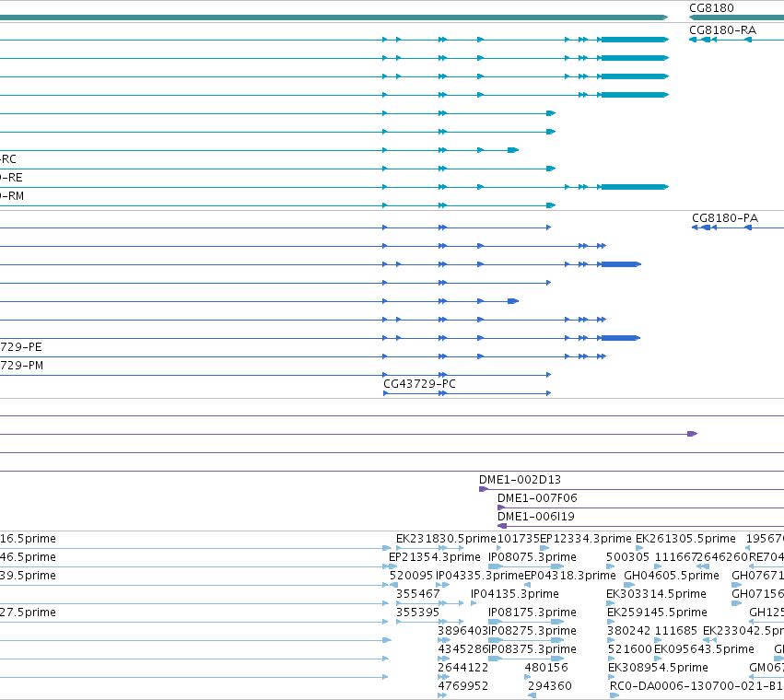Click the glyph beneath GH04605.5prime label

point(629,585)
